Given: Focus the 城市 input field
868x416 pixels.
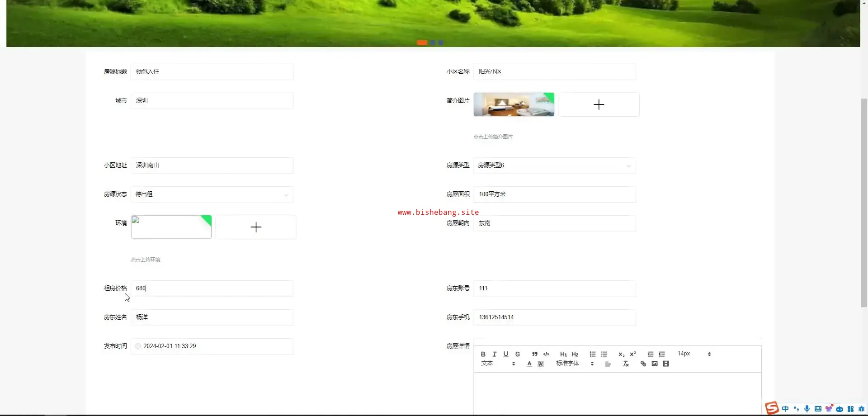Looking at the screenshot, I should pos(212,101).
